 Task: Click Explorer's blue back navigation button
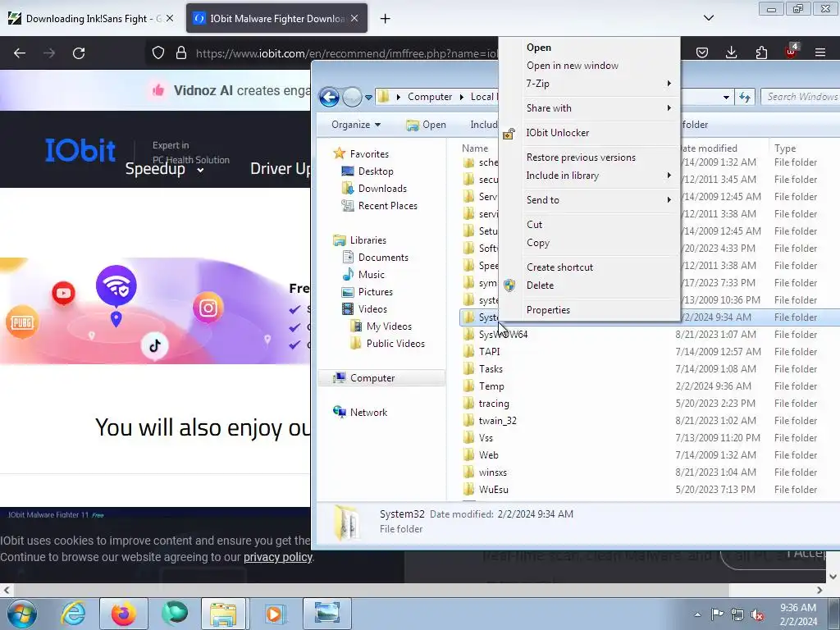coord(330,97)
